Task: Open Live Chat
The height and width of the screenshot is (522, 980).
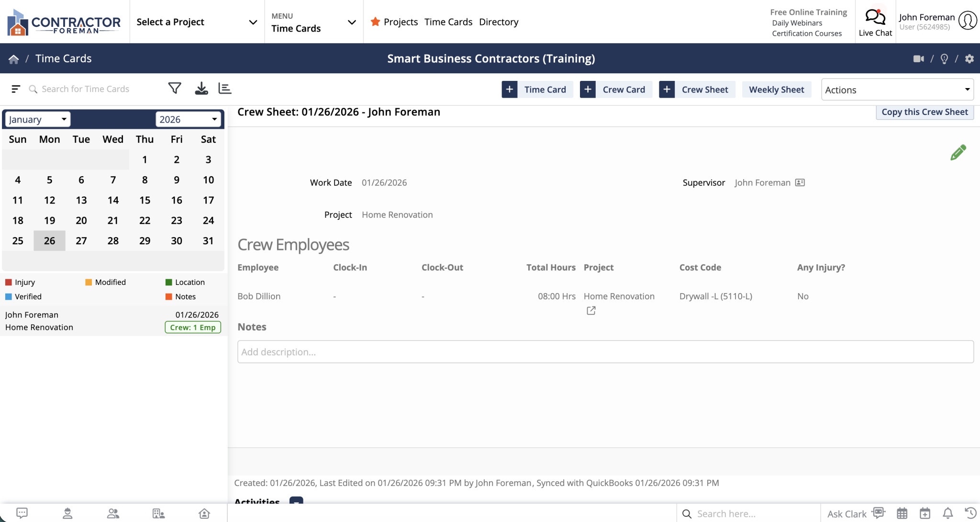Action: point(875,23)
